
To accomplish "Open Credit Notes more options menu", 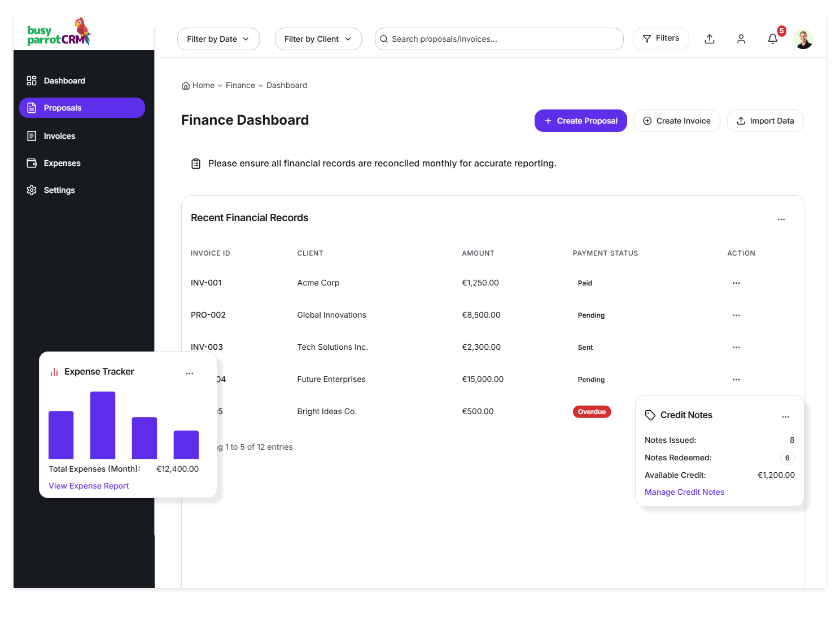I will pos(785,416).
